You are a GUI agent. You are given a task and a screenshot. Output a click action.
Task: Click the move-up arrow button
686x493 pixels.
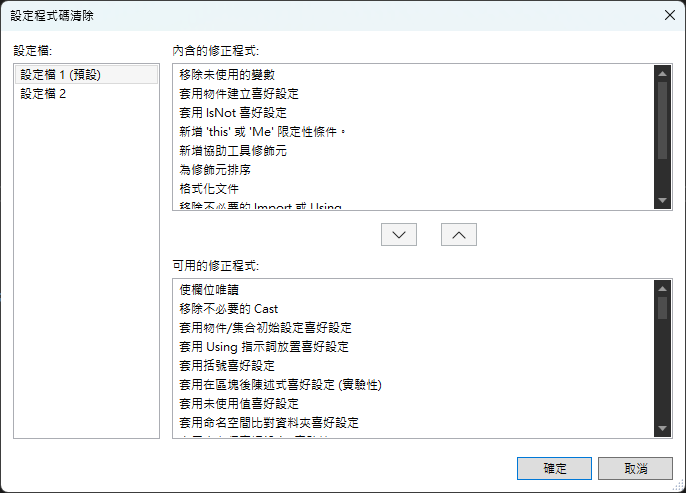[458, 234]
